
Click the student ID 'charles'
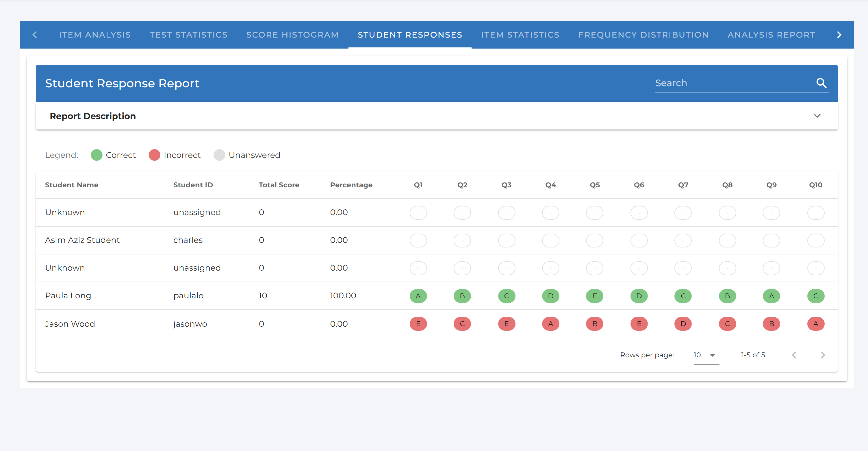pos(188,240)
